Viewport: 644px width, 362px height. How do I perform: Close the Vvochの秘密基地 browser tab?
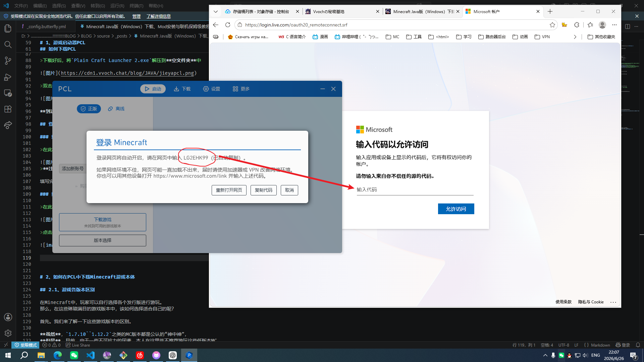[x=378, y=11]
